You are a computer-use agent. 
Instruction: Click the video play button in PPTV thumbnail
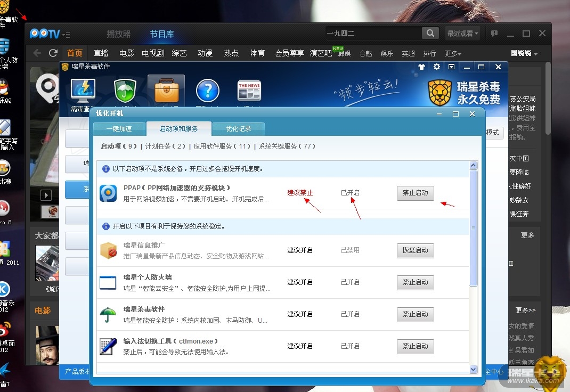[x=46, y=195]
